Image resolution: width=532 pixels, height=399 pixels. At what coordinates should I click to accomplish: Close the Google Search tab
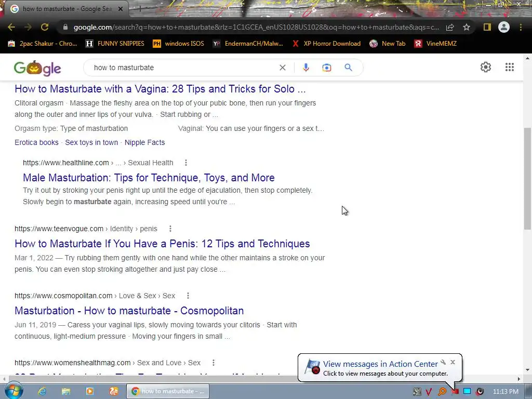[x=121, y=9]
